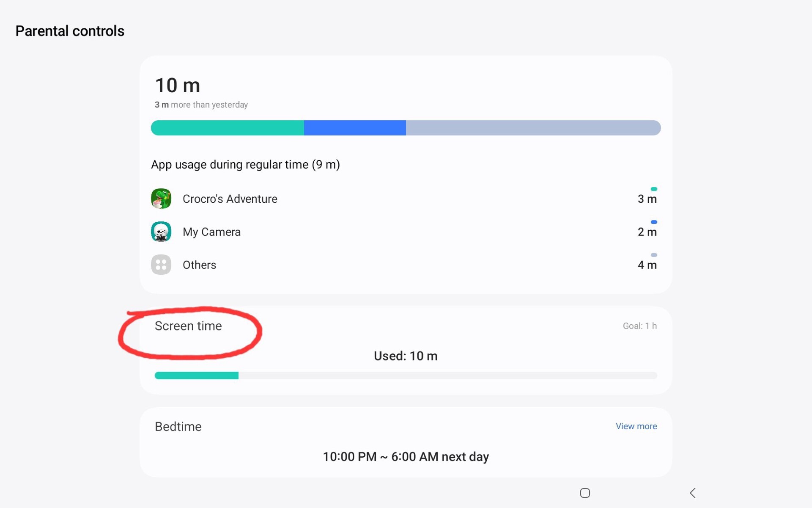Select the Crocro's Adventure usage row
The width and height of the screenshot is (812, 508).
[x=230, y=199]
